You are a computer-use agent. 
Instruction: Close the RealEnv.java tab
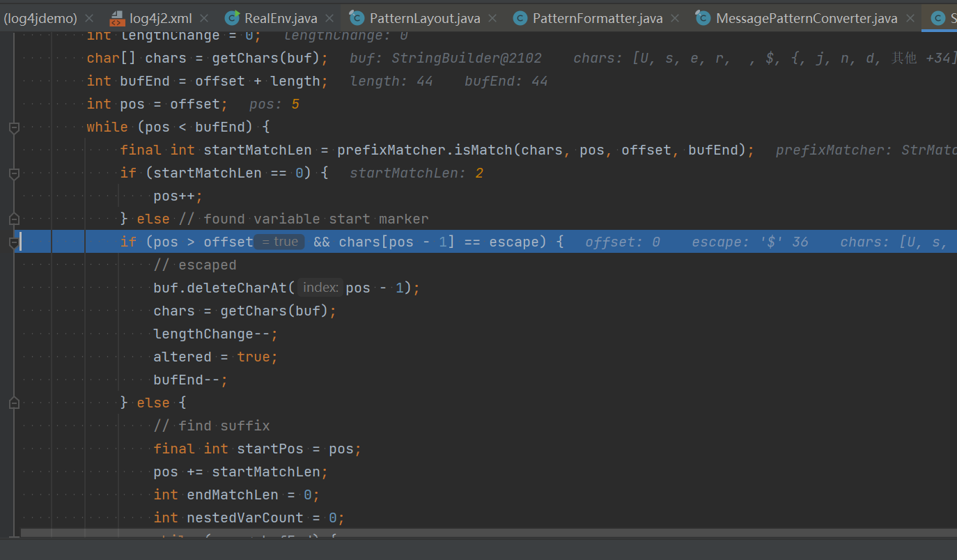pyautogui.click(x=329, y=19)
